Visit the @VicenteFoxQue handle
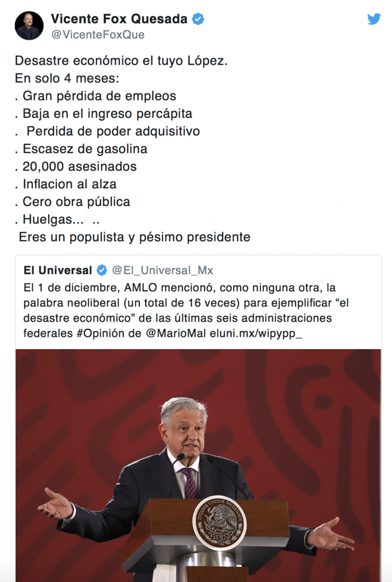392x582 pixels. point(98,35)
